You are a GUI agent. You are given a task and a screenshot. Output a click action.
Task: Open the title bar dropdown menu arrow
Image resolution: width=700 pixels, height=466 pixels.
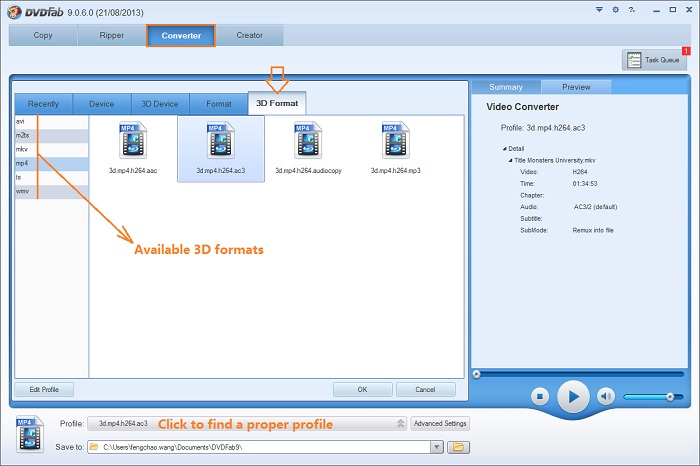[x=600, y=9]
